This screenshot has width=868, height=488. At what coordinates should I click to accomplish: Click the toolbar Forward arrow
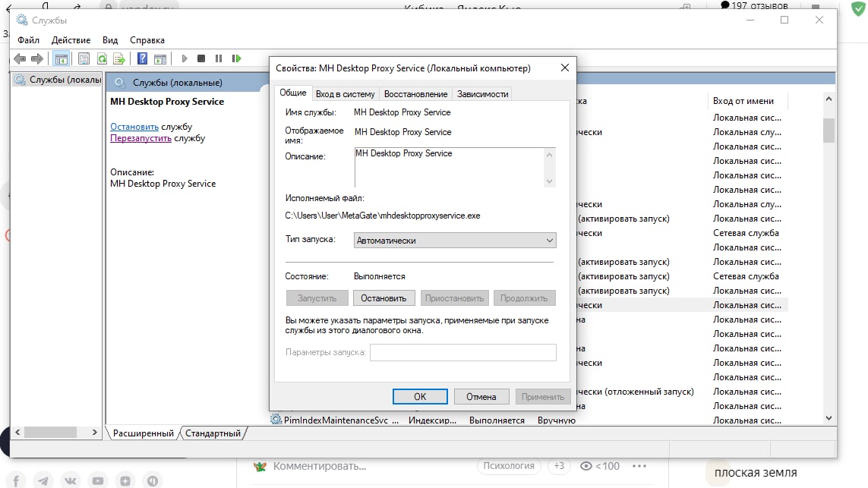[37, 58]
